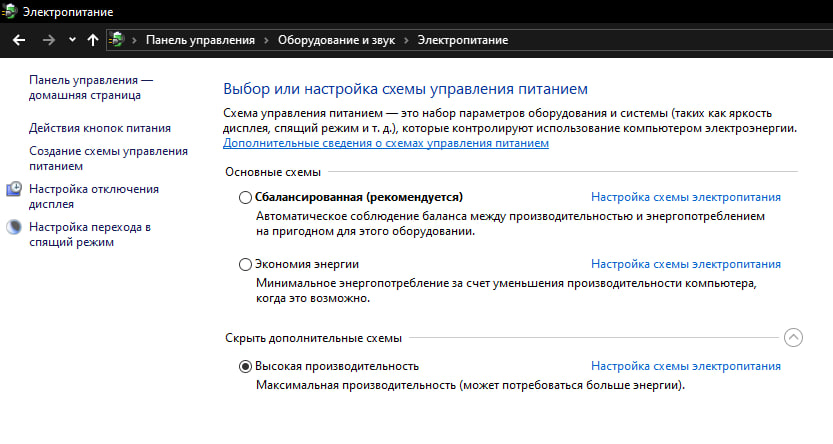Click the address bar control panel icon
833x444 pixels.
(x=118, y=40)
